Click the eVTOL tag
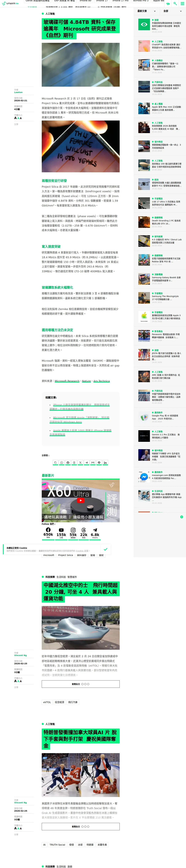 click(x=47, y=702)
